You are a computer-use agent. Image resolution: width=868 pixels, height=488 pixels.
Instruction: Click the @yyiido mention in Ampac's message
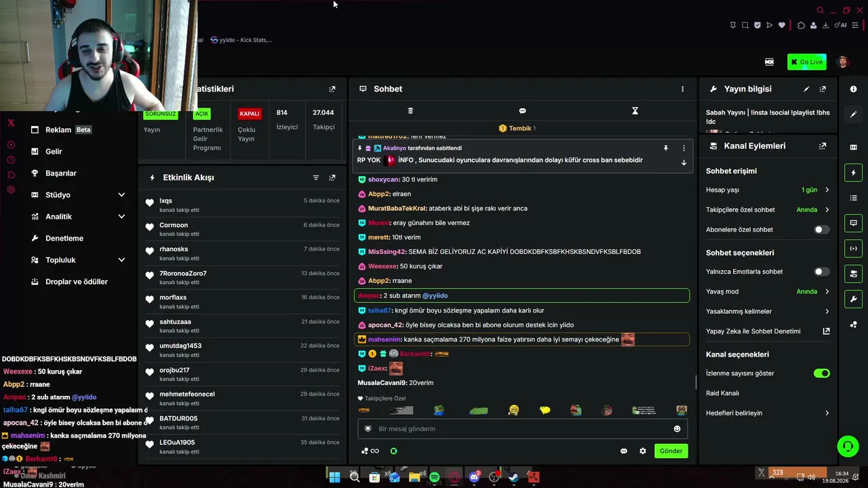tap(435, 296)
